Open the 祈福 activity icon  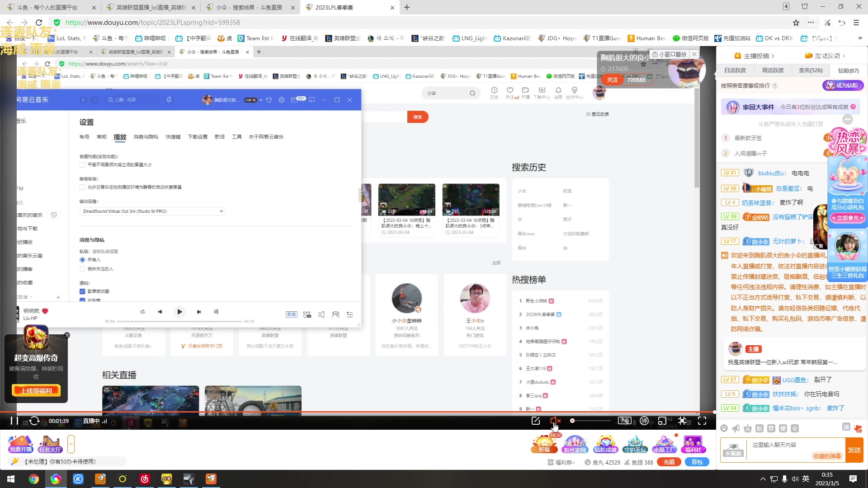[x=544, y=444]
